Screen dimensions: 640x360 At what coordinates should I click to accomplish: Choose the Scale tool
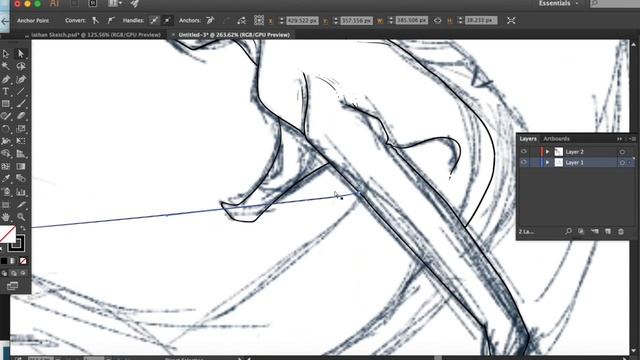[x=20, y=129]
